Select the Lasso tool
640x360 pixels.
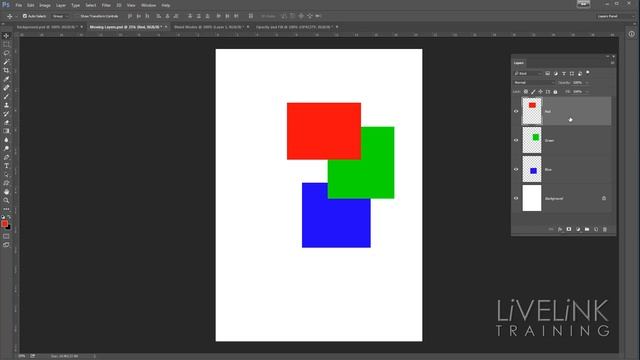[6, 53]
